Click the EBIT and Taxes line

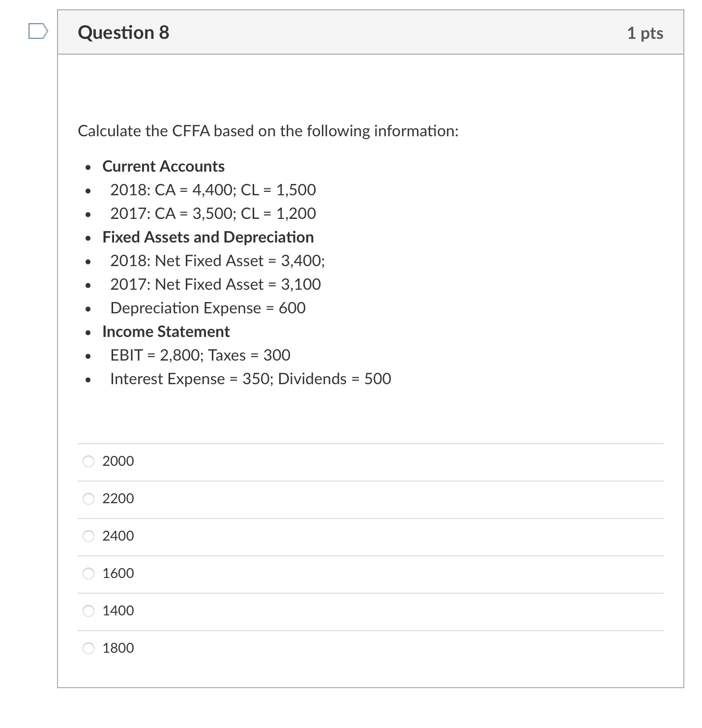point(200,355)
